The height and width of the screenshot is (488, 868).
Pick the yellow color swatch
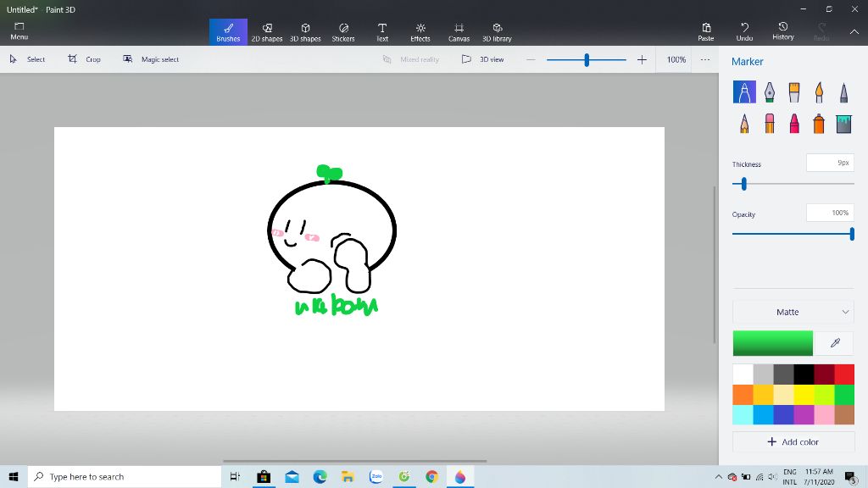(x=804, y=395)
